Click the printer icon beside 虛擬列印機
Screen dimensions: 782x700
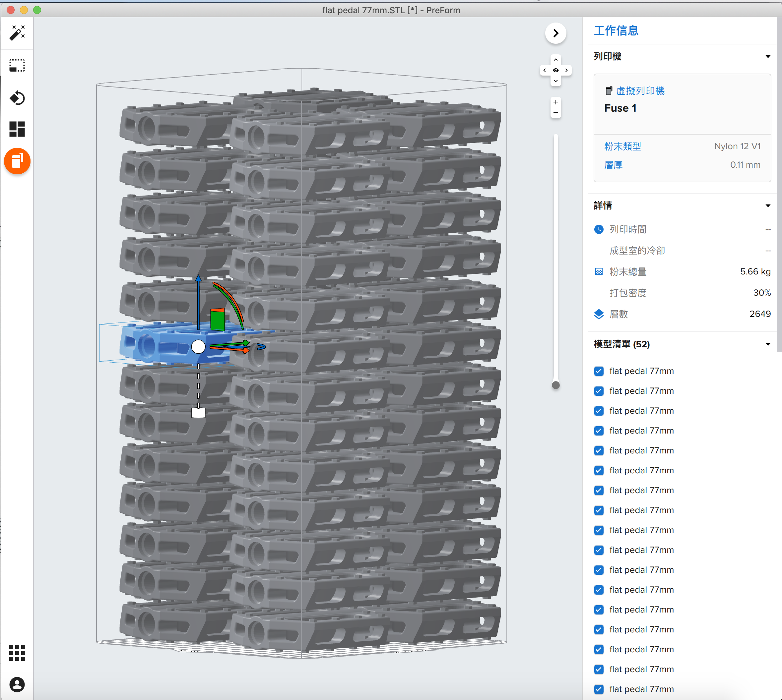[609, 91]
